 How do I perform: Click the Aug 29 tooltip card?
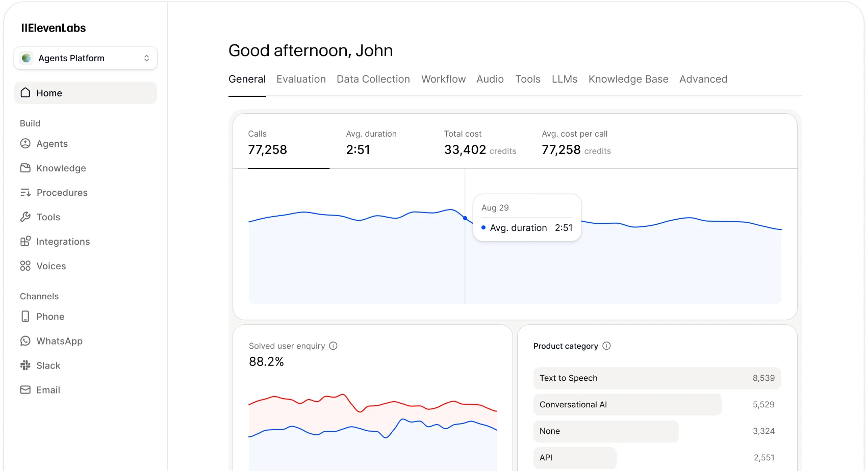(x=527, y=218)
